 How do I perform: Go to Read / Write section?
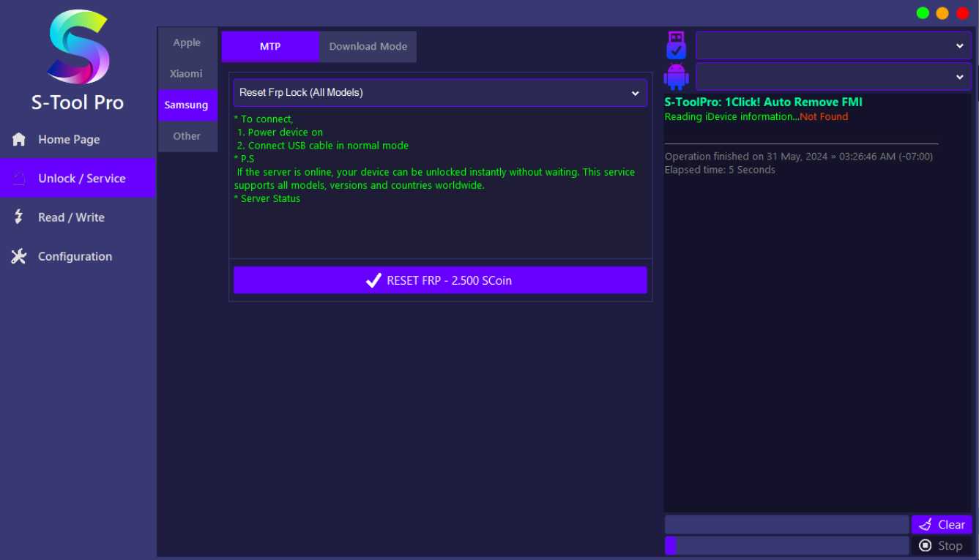(x=78, y=217)
